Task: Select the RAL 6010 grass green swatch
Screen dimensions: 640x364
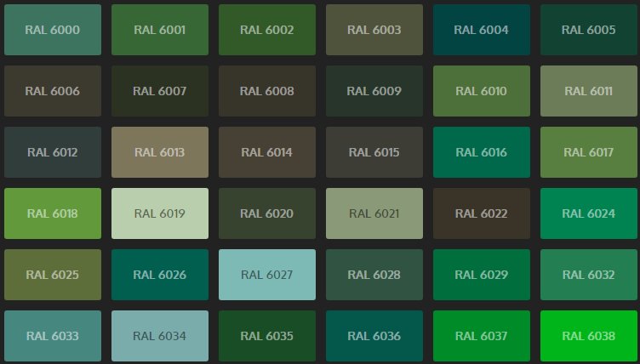Action: pyautogui.click(x=482, y=91)
